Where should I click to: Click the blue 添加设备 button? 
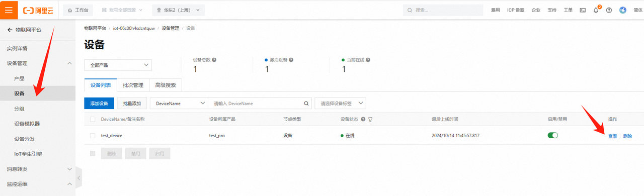[99, 104]
